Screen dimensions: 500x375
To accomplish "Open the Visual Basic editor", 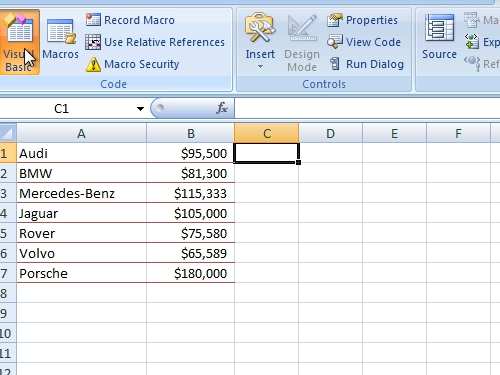I will click(x=19, y=42).
